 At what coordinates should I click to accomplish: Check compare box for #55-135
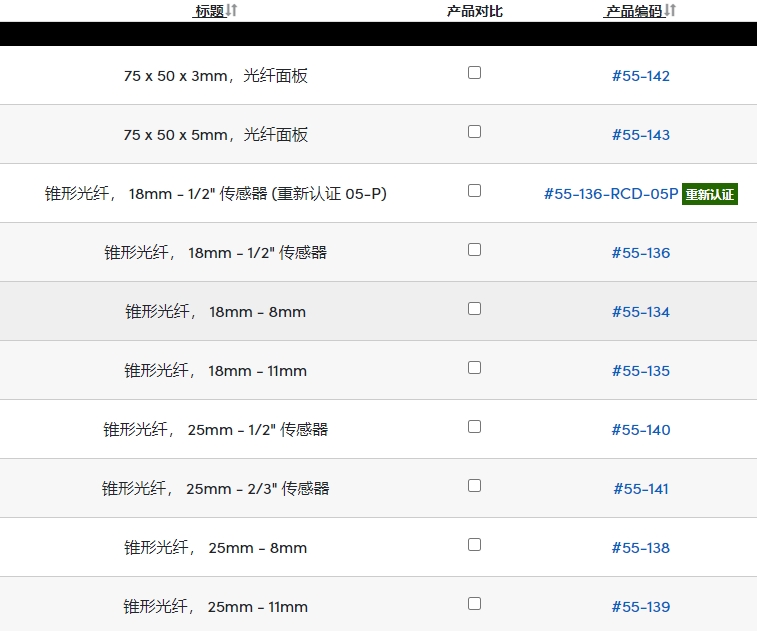pos(475,368)
